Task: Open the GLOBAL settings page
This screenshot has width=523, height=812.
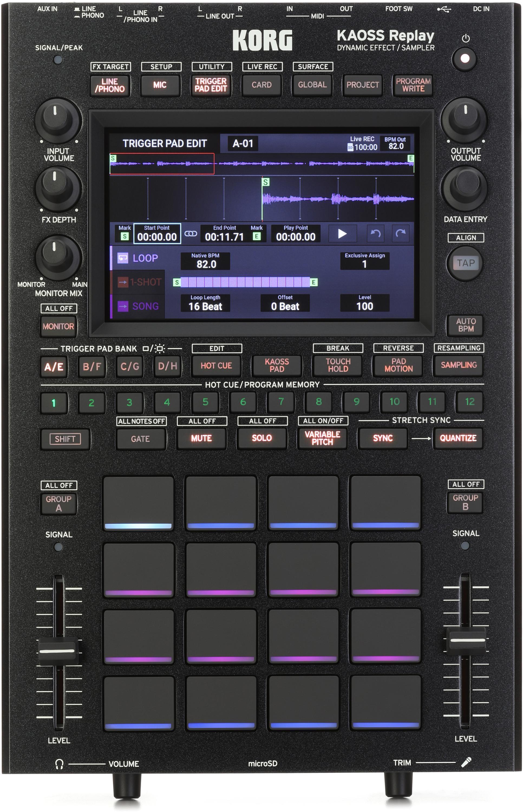Action: (x=312, y=85)
